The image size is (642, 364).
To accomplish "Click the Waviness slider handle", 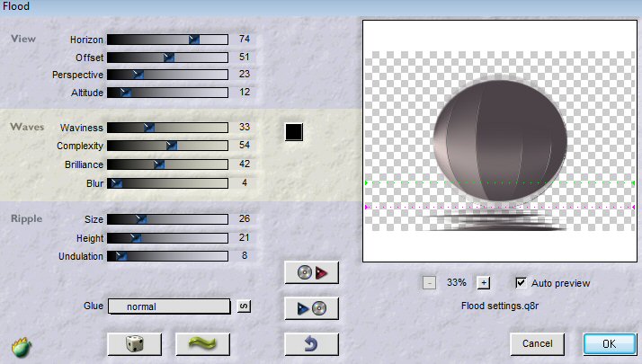I will [149, 128].
